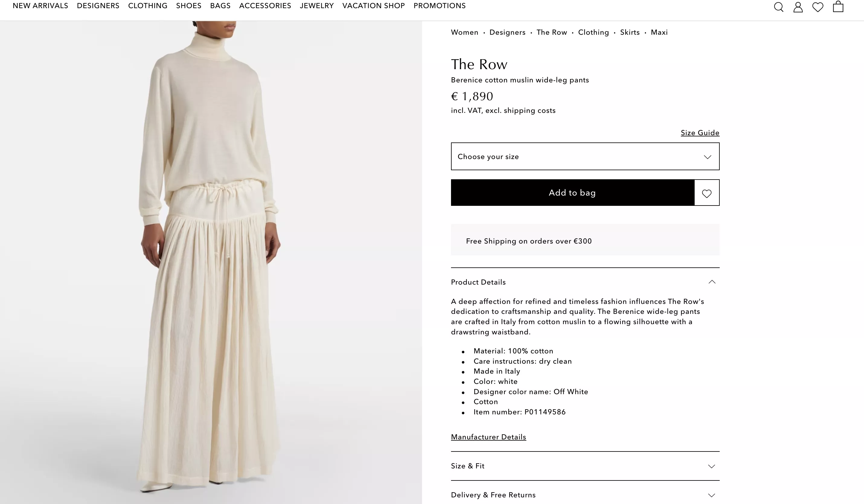864x504 pixels.
Task: Open the account profile icon
Action: point(798,7)
